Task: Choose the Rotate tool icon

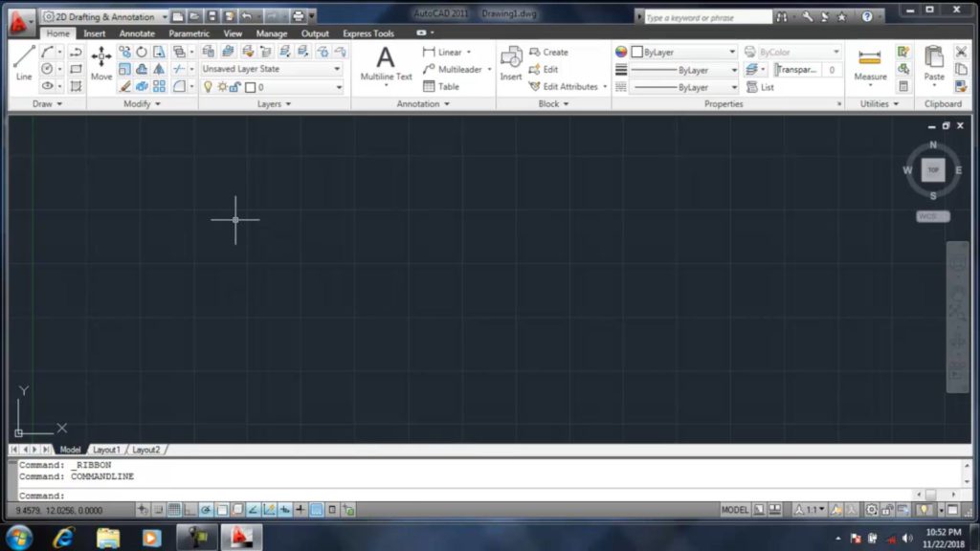Action: 142,52
